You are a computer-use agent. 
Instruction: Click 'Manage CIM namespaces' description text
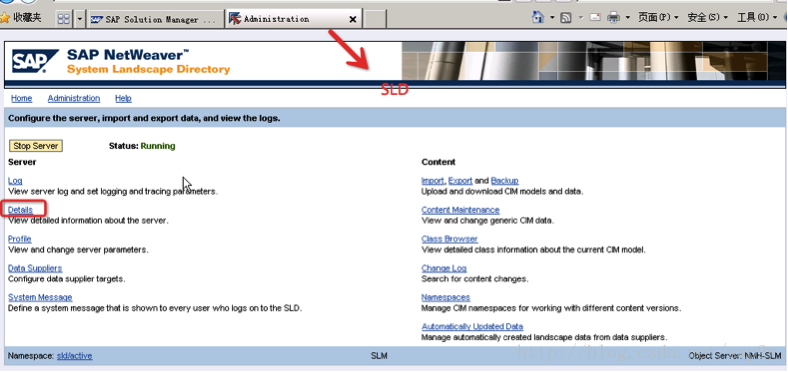(x=551, y=308)
